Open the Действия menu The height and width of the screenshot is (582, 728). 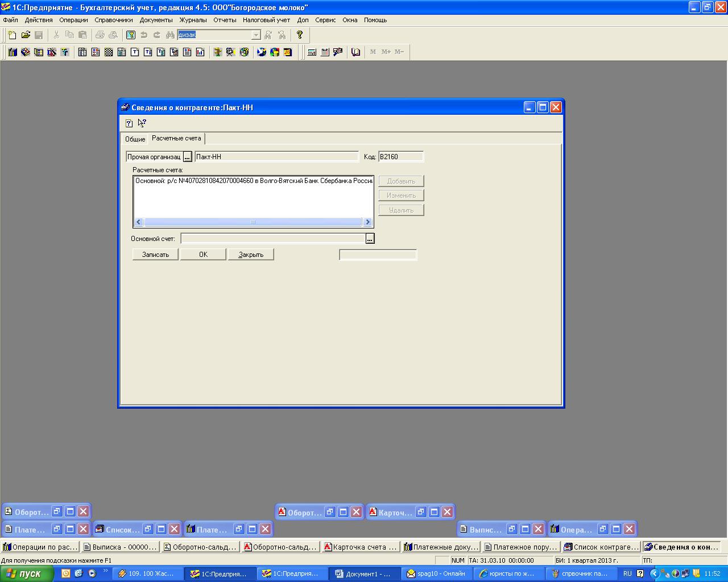(x=39, y=20)
